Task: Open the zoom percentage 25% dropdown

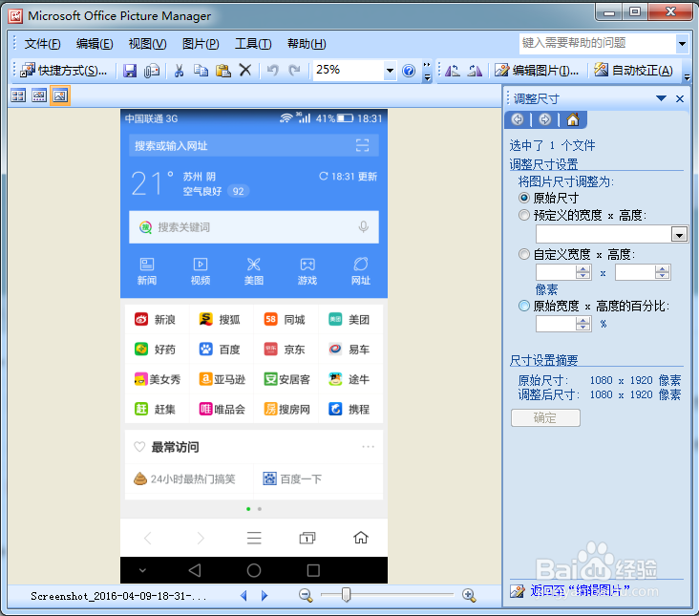Action: (390, 71)
